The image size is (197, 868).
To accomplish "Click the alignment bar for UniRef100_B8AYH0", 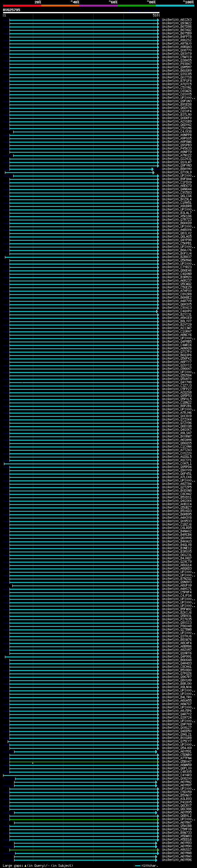I will click(x=81, y=169).
